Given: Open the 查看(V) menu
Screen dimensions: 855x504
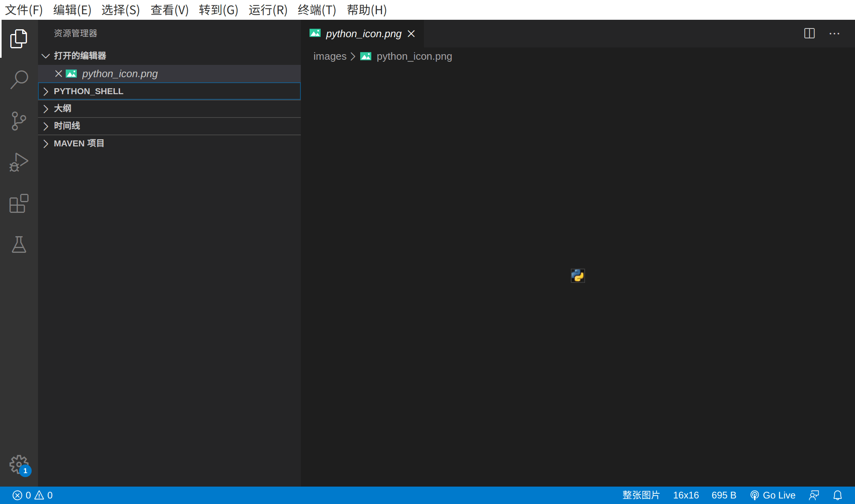Looking at the screenshot, I should (170, 10).
